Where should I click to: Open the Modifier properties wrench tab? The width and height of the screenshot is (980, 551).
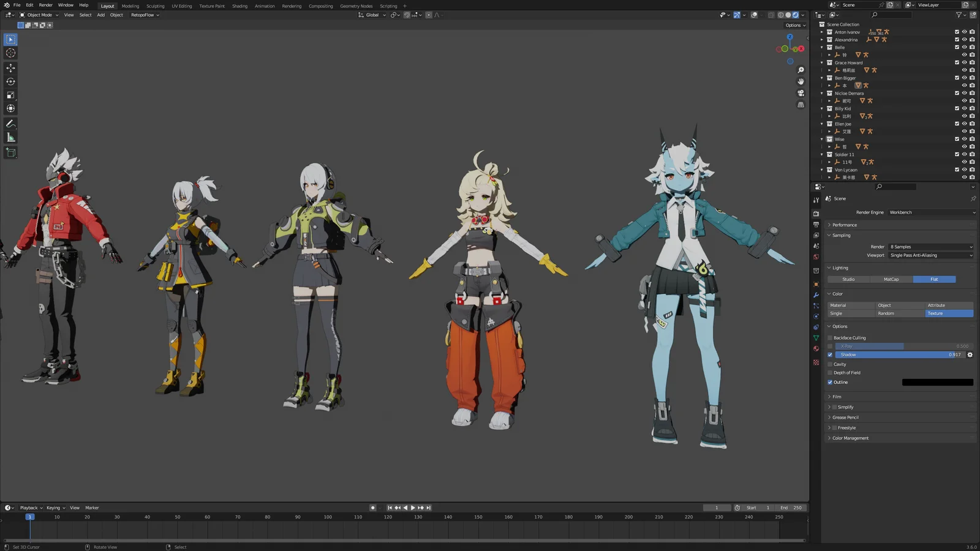coord(816,294)
